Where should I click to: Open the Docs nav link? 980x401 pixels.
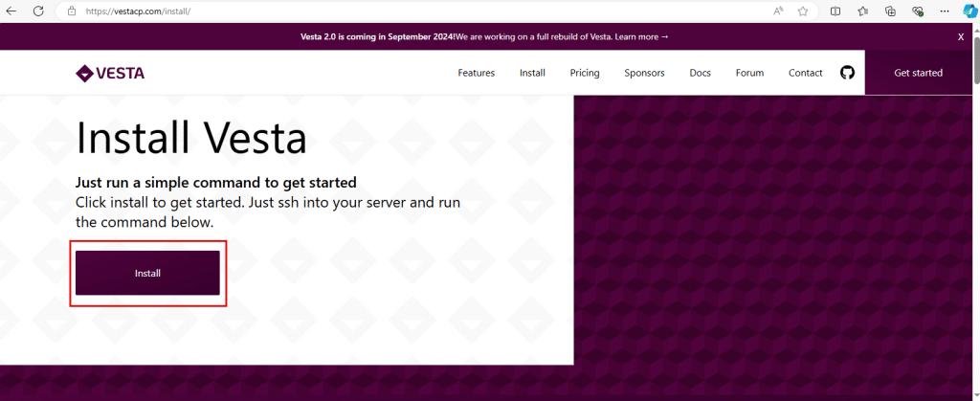[x=700, y=73]
